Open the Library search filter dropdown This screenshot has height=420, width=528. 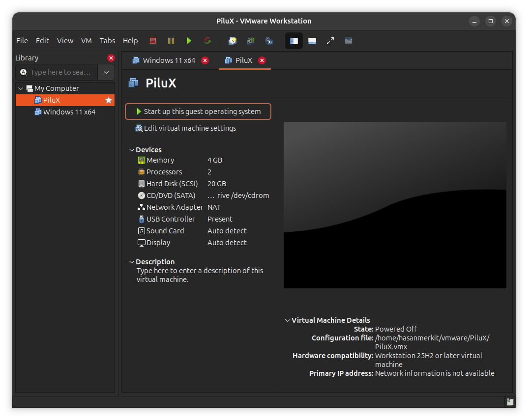click(x=106, y=72)
